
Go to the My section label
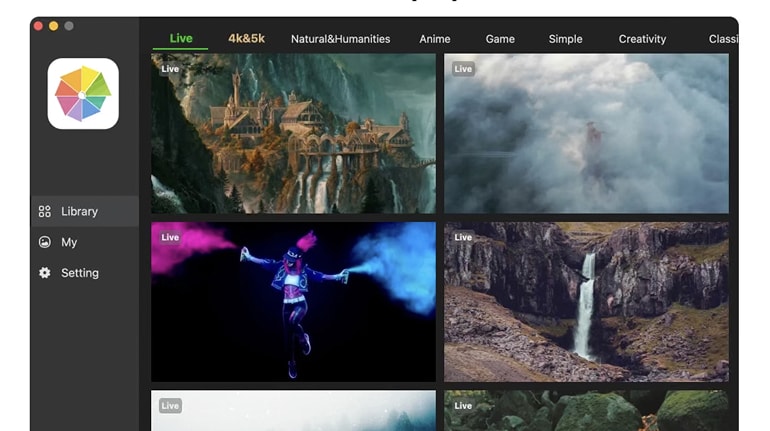[x=69, y=242]
